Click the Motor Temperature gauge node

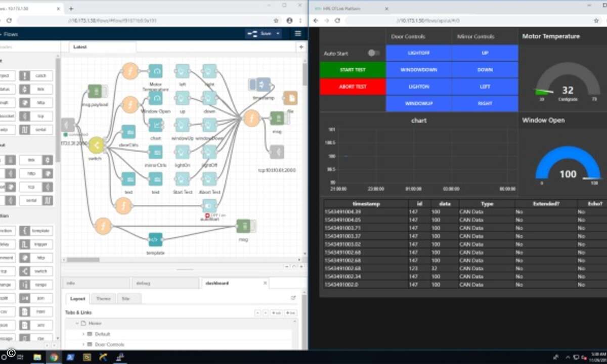pos(155,71)
